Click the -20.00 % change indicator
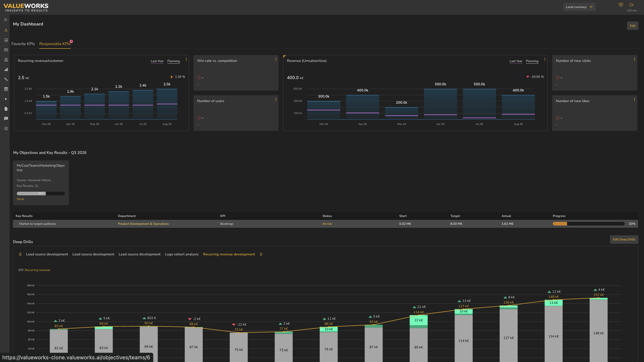 click(535, 77)
